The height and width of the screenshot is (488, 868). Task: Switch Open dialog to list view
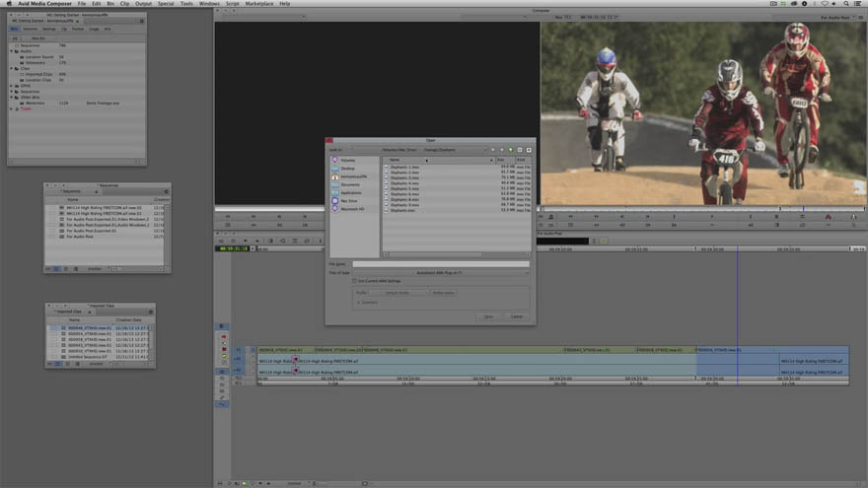[520, 150]
